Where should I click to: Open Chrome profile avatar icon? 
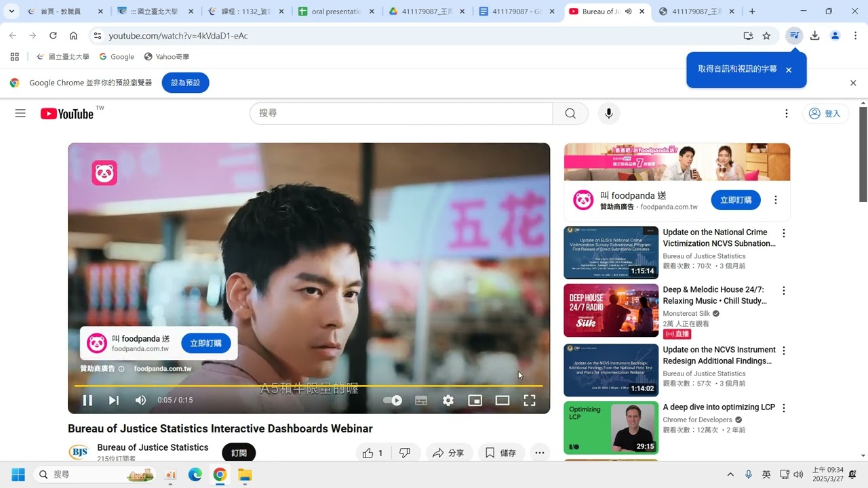(x=835, y=36)
